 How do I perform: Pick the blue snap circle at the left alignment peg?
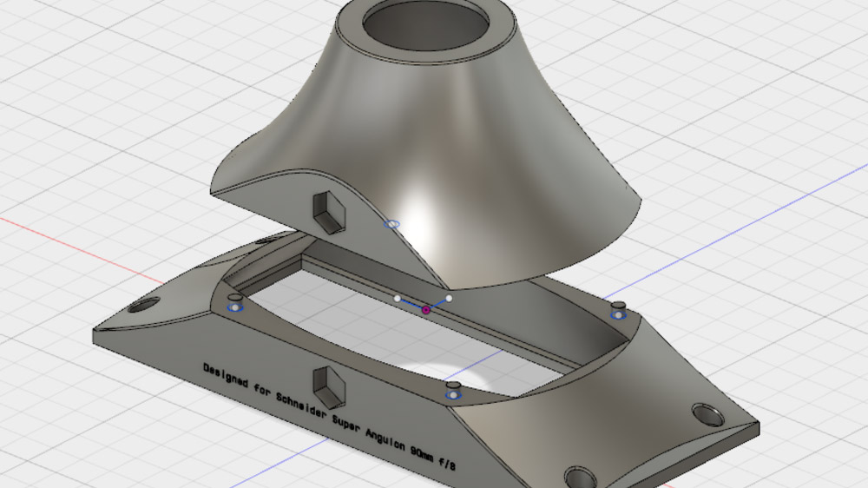[x=234, y=307]
